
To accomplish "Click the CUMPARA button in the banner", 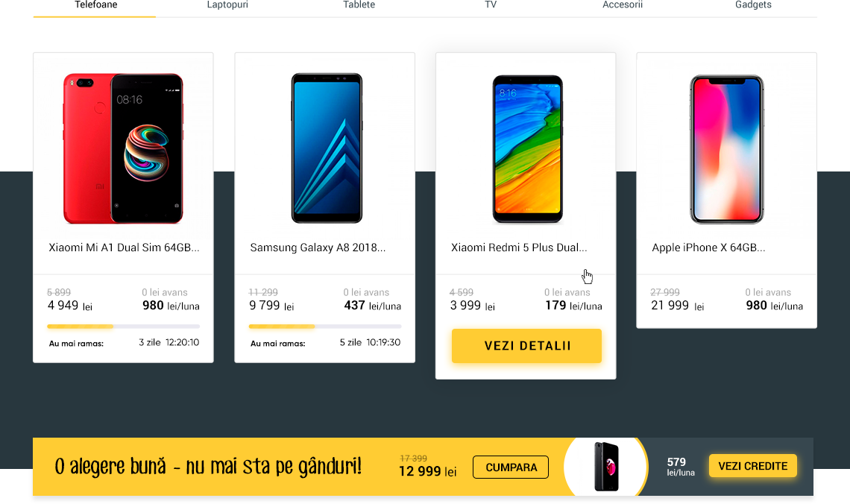I will (511, 467).
